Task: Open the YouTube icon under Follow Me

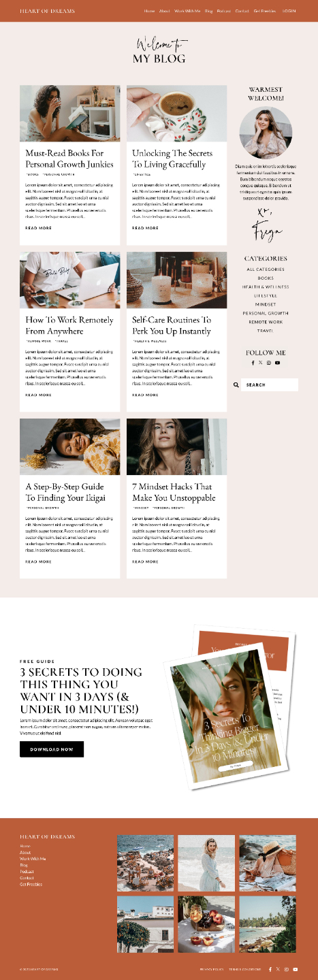Action: click(277, 363)
